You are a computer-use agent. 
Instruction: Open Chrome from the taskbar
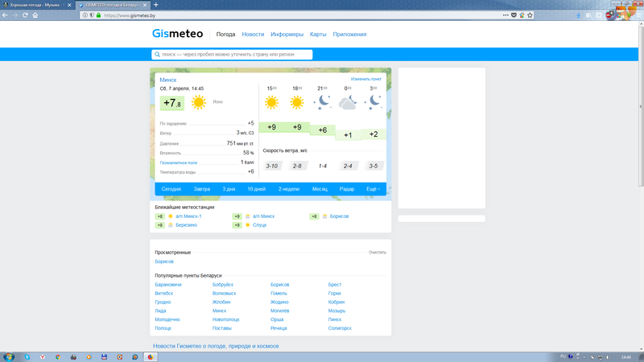[x=58, y=357]
